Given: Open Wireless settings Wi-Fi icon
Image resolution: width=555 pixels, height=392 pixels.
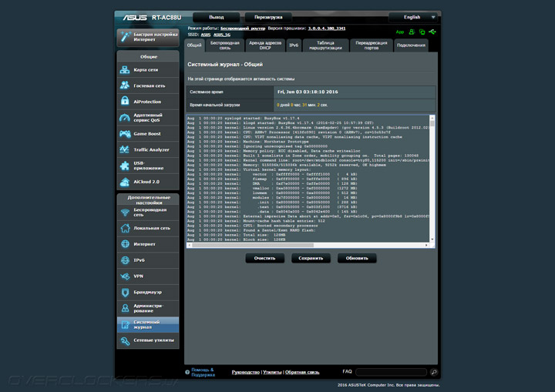Looking at the screenshot, I should tap(125, 213).
